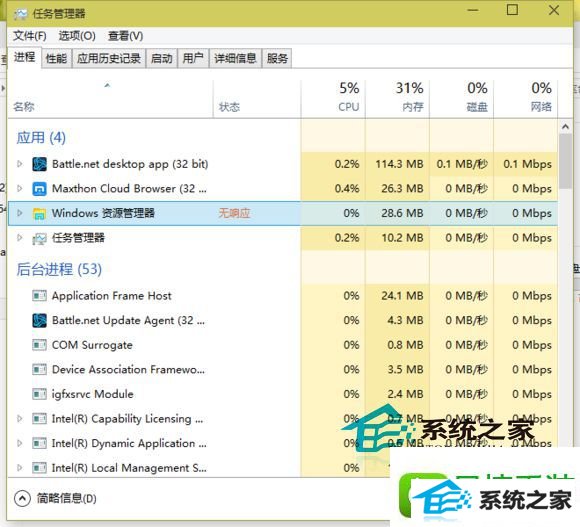Select the Battle.net desktop app (32 bit) name

tap(130, 164)
